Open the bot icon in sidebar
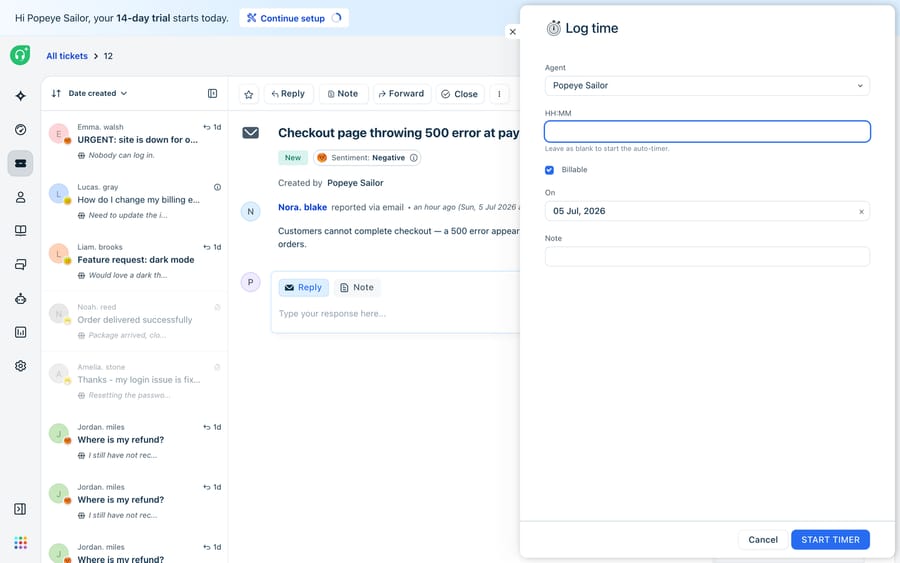Screen dimensions: 900x563 (21, 298)
